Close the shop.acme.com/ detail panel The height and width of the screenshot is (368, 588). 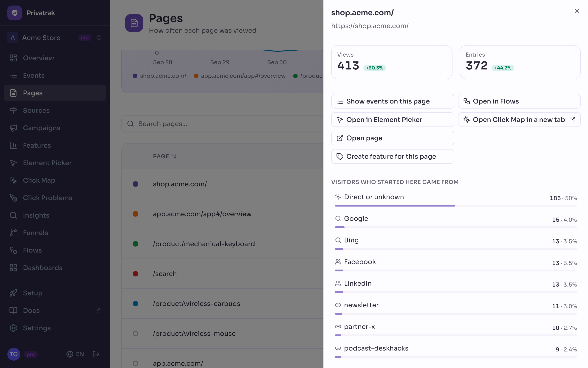point(577,11)
